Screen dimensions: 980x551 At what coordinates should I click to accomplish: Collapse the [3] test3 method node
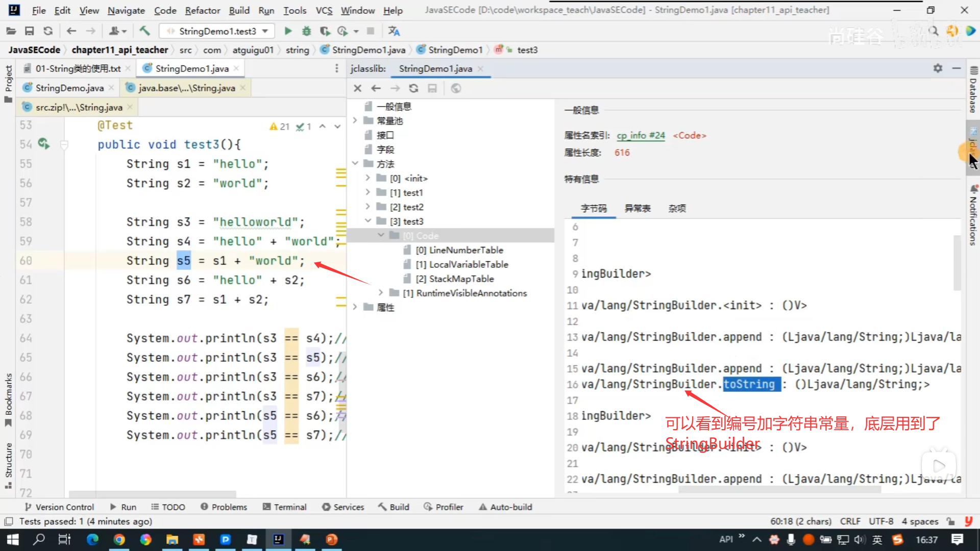[x=368, y=221]
